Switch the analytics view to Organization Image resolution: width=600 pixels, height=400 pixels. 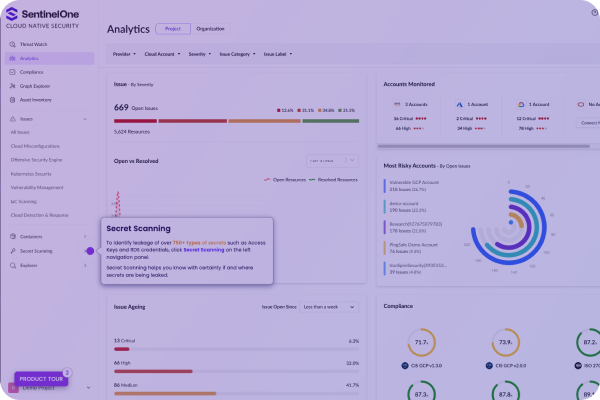[x=210, y=29]
